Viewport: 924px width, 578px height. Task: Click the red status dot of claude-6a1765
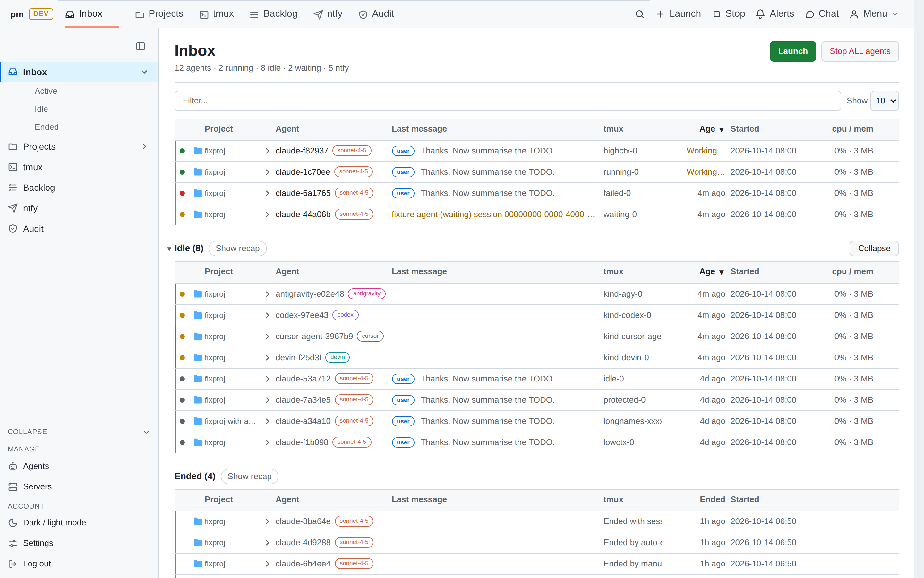click(182, 193)
